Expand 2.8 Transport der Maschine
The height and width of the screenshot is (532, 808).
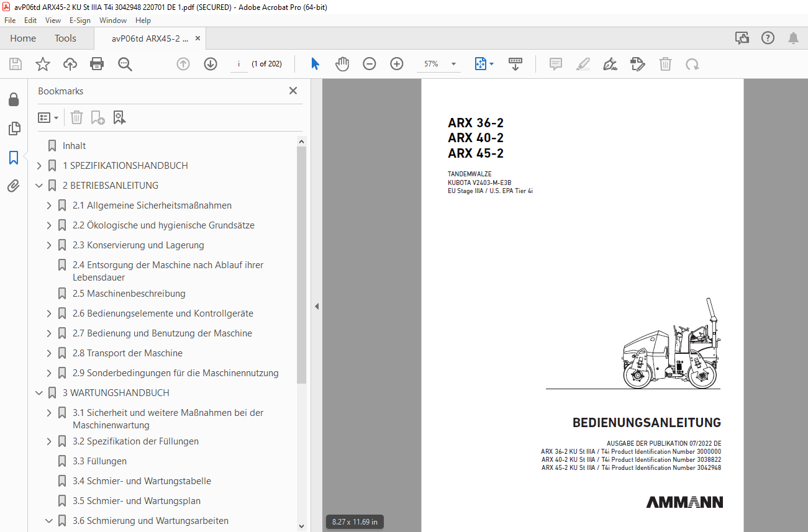point(49,353)
